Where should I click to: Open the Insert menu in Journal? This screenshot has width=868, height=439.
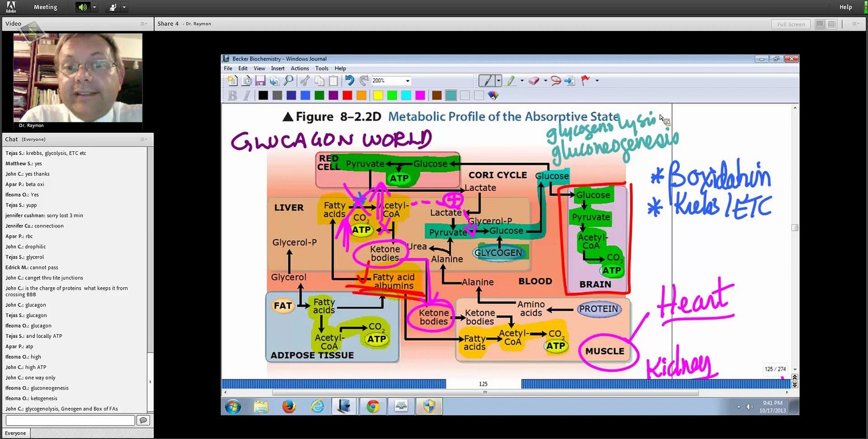pyautogui.click(x=278, y=68)
